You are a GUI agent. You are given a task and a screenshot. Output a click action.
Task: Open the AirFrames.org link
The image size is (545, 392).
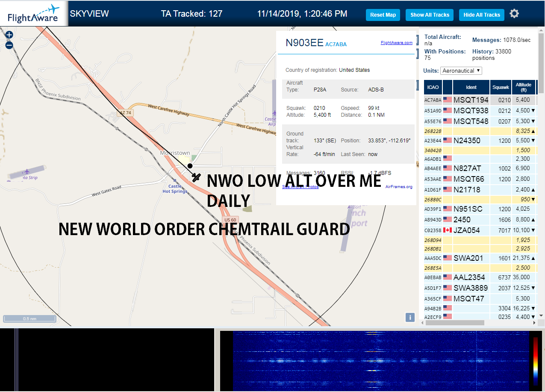click(x=399, y=187)
